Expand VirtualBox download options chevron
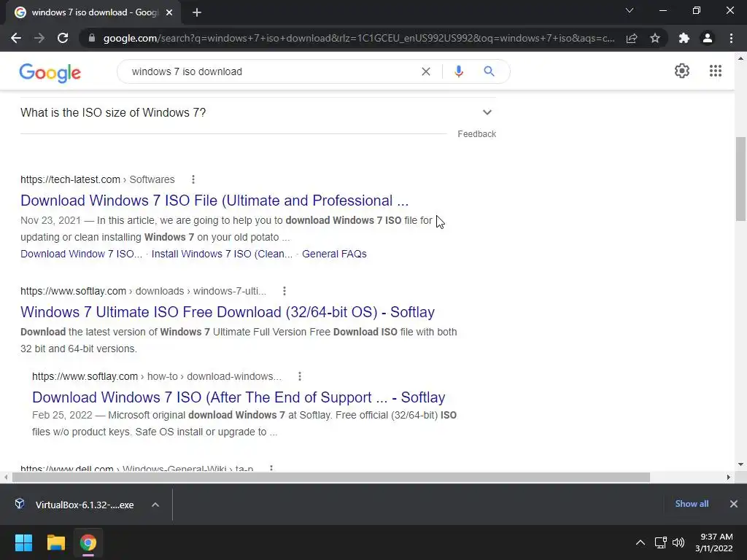 tap(155, 505)
